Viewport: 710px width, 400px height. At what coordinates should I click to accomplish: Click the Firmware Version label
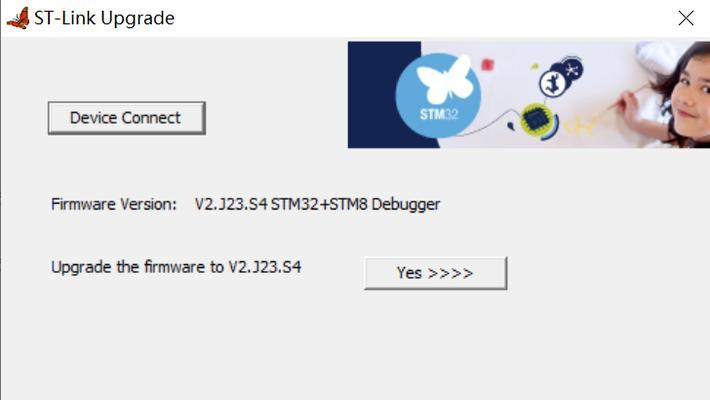[114, 204]
